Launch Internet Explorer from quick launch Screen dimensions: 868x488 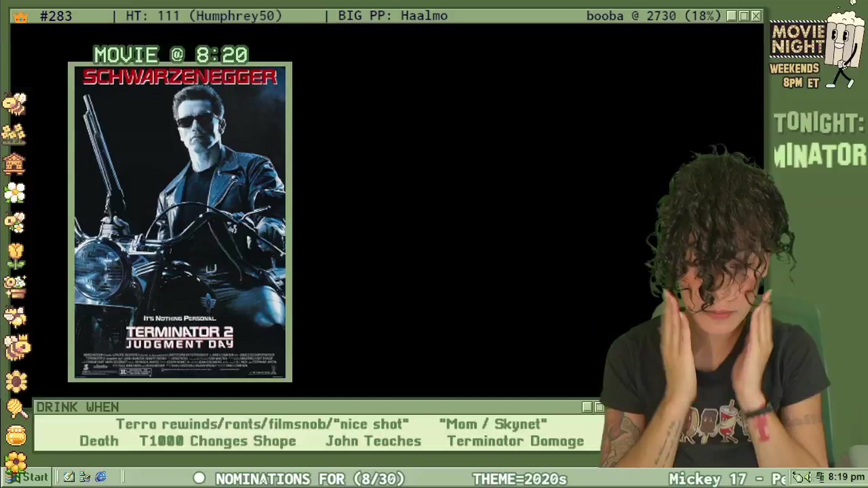(x=101, y=477)
